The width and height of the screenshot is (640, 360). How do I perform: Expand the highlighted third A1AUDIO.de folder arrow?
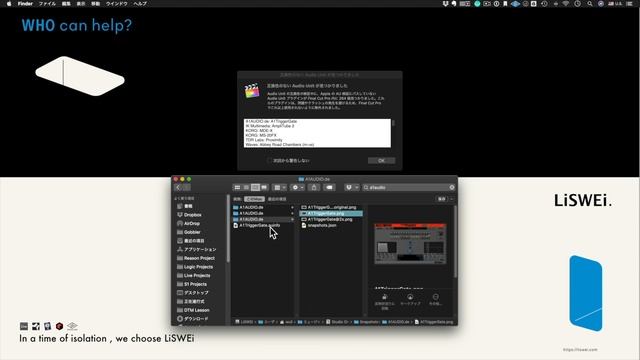(292, 219)
